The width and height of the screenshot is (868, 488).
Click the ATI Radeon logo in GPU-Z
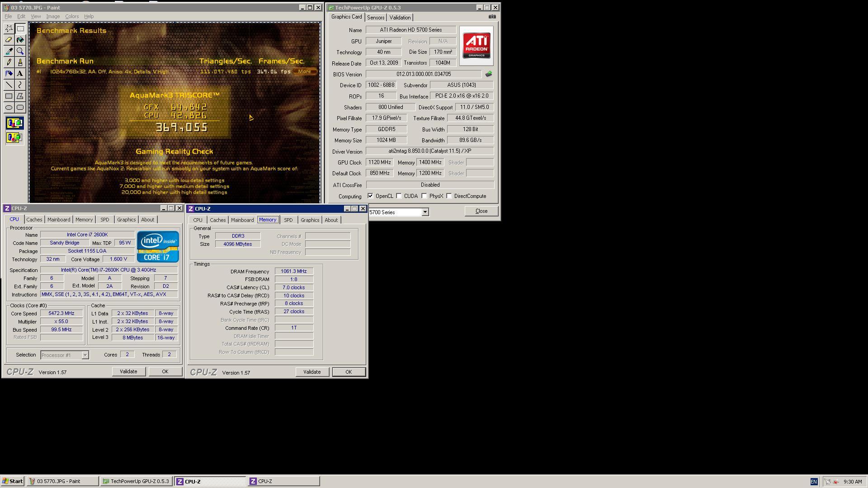coord(476,46)
